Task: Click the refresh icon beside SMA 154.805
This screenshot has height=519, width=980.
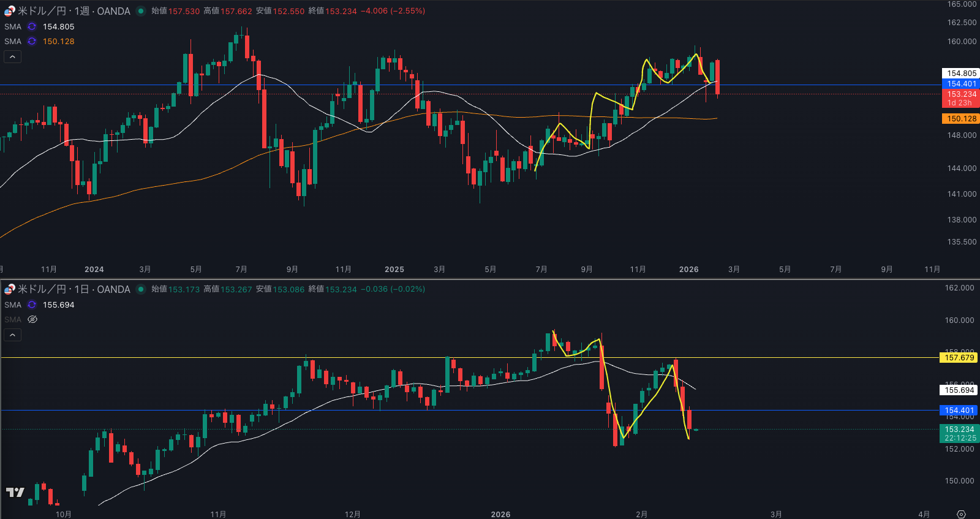Action: tap(32, 27)
